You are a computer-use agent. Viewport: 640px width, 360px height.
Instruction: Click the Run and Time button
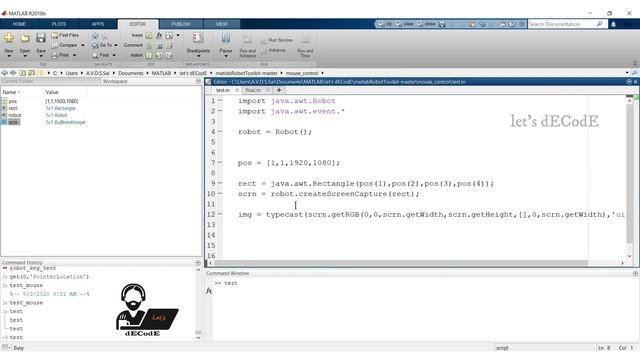[305, 46]
